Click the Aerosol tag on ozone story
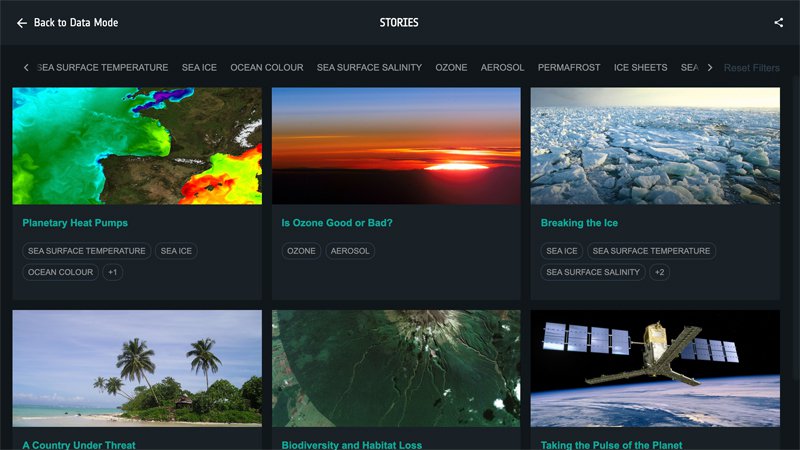 (350, 251)
